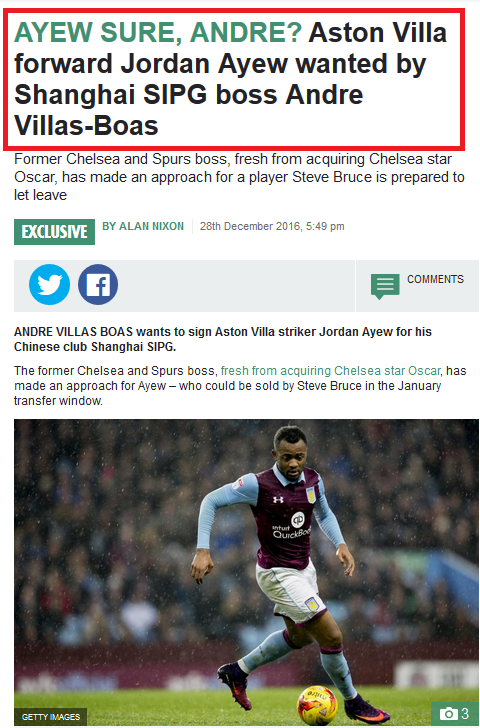Open the photo gallery with the camera icon
The height and width of the screenshot is (728, 480).
pyautogui.click(x=448, y=713)
